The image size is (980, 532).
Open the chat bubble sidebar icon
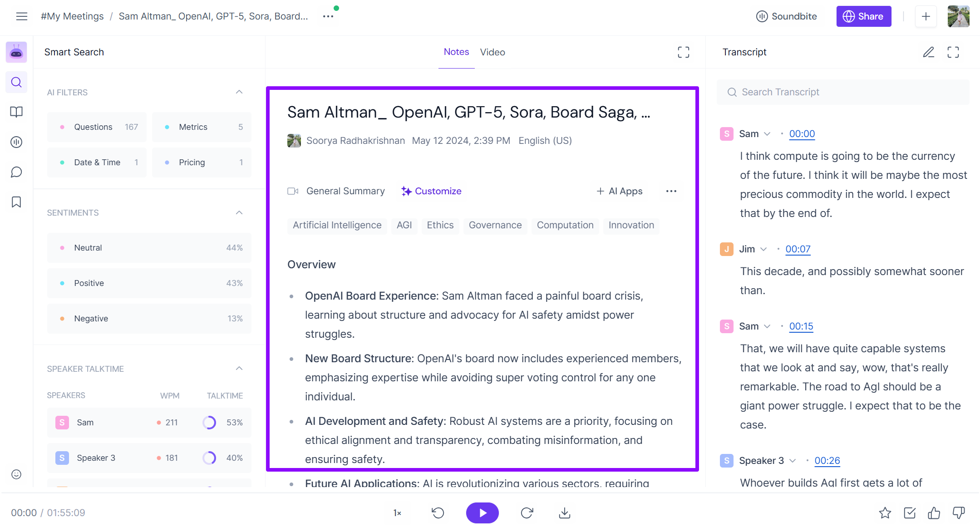pos(16,172)
